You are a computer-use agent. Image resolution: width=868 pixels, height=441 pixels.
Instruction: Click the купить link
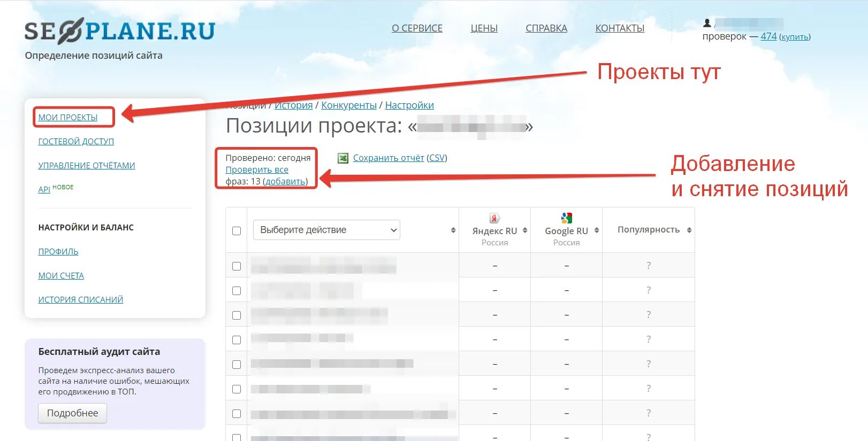pyautogui.click(x=795, y=37)
